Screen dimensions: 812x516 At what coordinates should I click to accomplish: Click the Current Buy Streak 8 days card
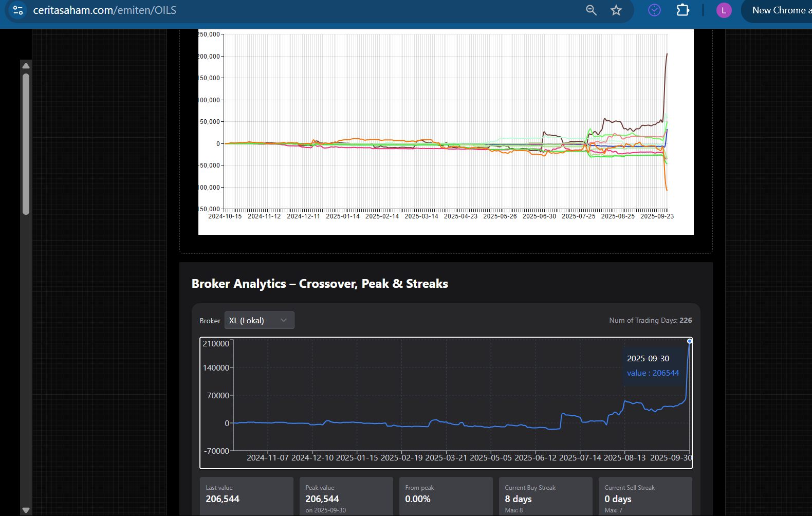[x=545, y=496]
